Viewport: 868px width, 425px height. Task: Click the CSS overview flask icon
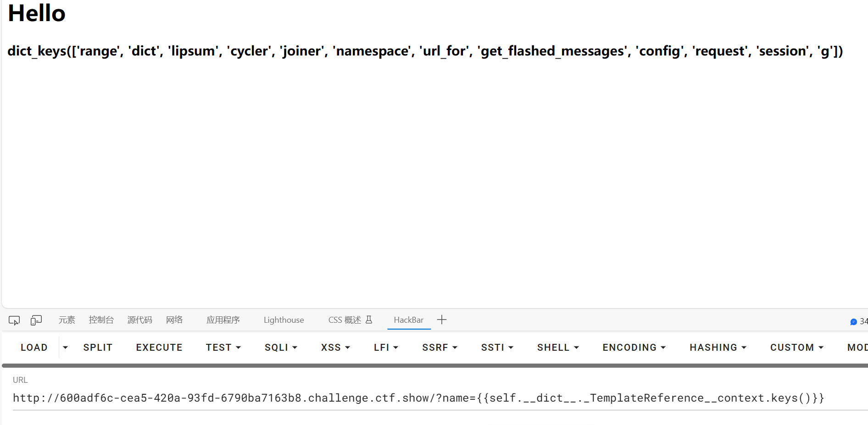369,320
